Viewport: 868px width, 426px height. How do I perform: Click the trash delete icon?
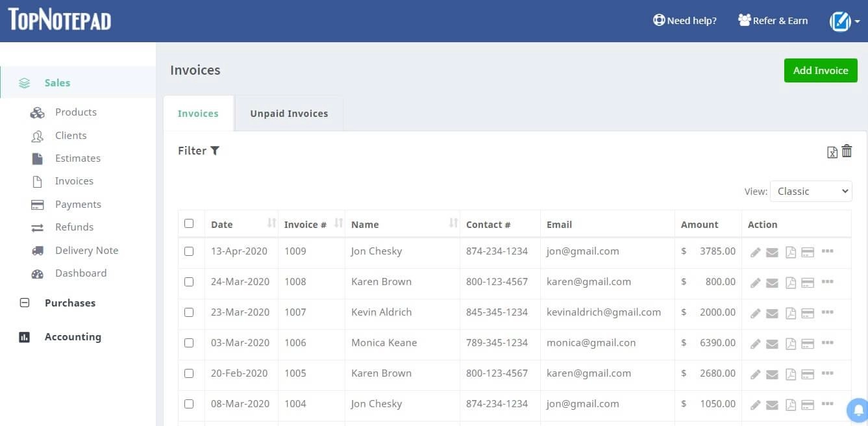(x=847, y=151)
